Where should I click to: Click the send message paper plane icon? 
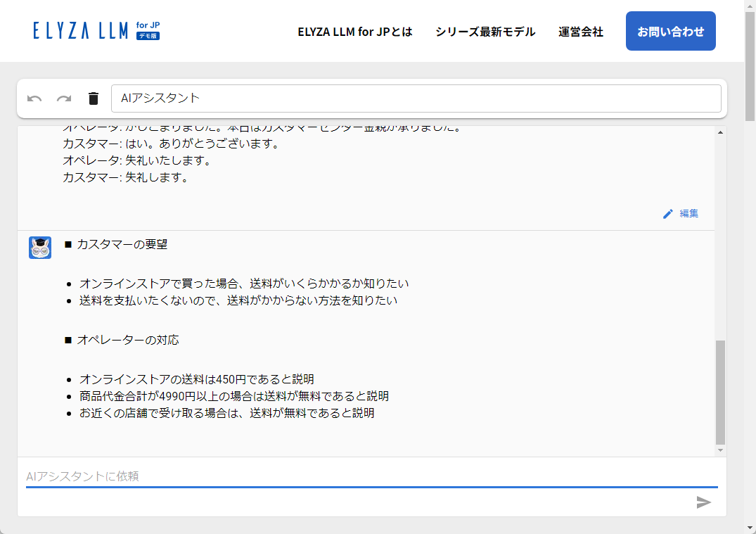point(704,503)
